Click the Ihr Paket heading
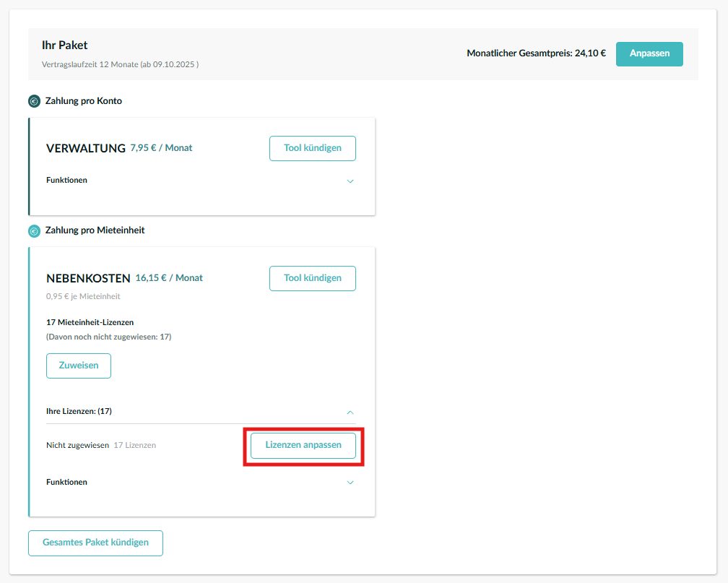 [x=65, y=46]
